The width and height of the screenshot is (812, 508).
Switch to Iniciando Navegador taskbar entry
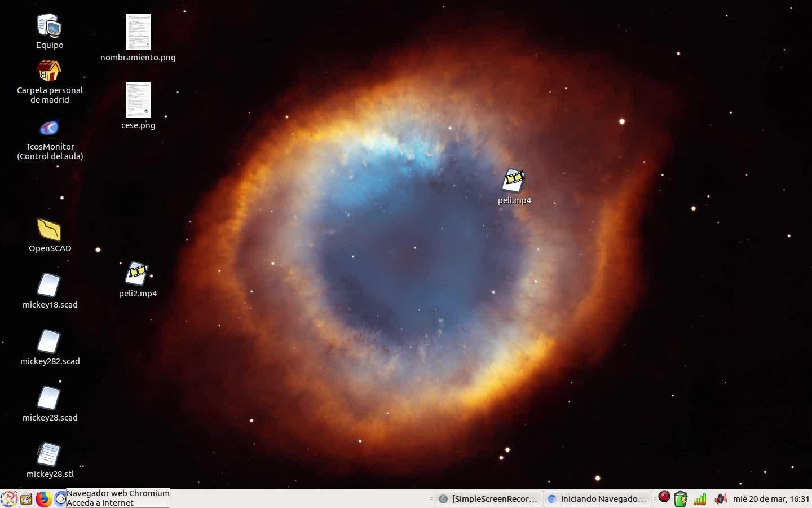[x=597, y=499]
